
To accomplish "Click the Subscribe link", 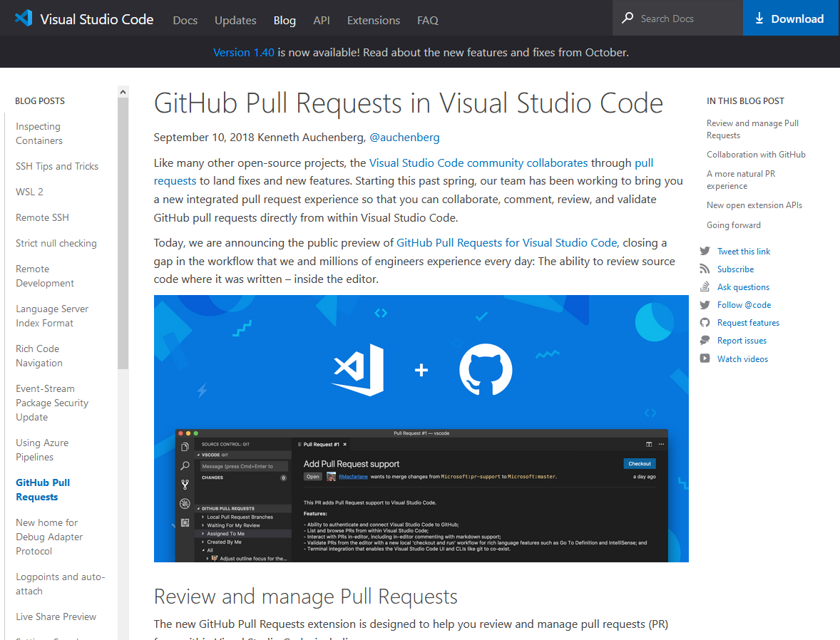I will [736, 269].
